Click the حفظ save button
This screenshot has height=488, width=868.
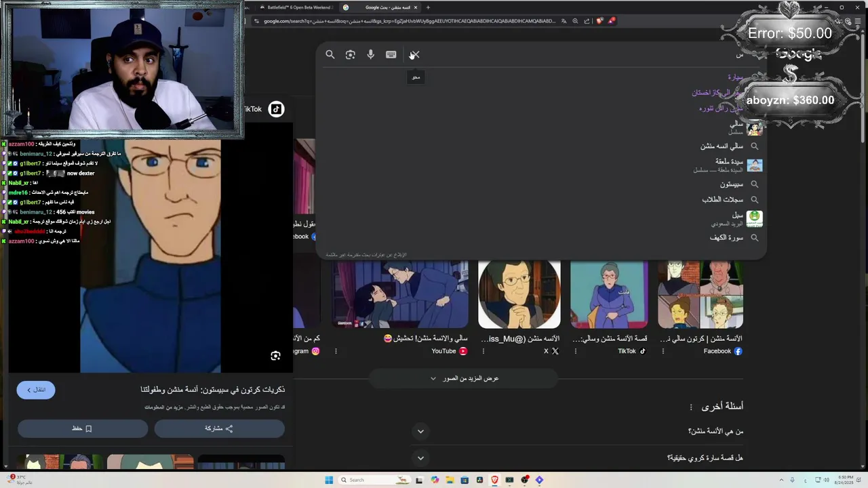coord(82,428)
